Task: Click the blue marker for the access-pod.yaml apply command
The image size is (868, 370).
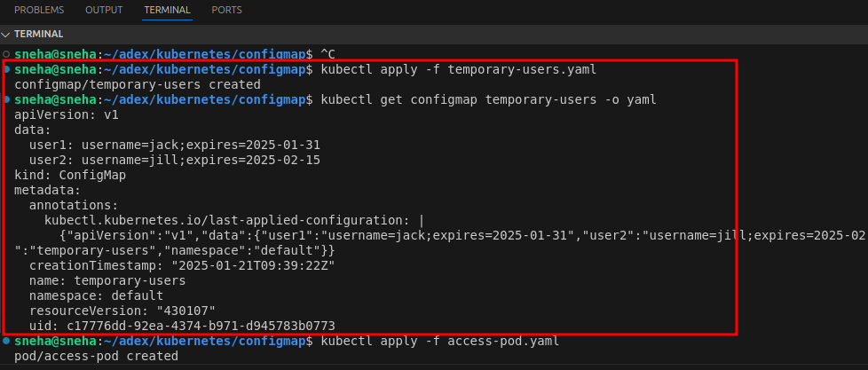Action: coord(7,341)
